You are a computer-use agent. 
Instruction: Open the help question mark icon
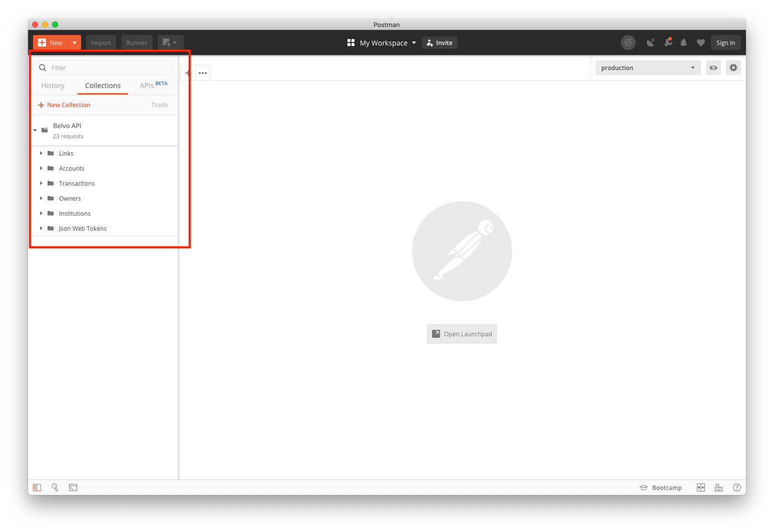736,487
